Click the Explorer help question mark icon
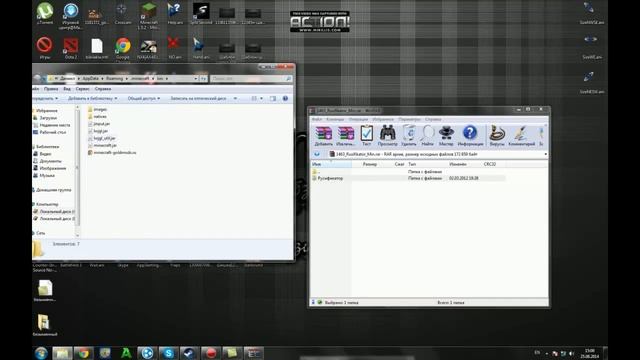 pos(285,98)
